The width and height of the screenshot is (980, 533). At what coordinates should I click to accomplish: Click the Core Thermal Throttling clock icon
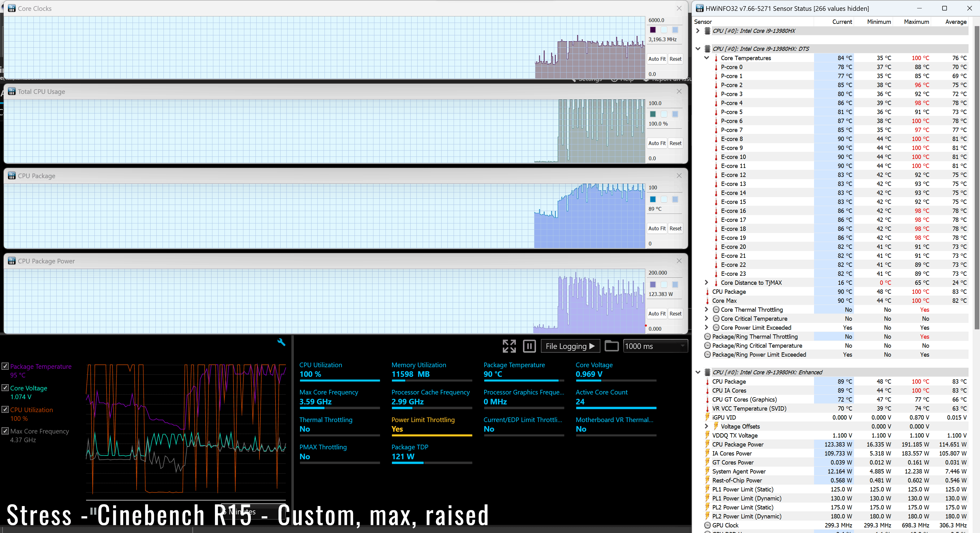pos(716,310)
